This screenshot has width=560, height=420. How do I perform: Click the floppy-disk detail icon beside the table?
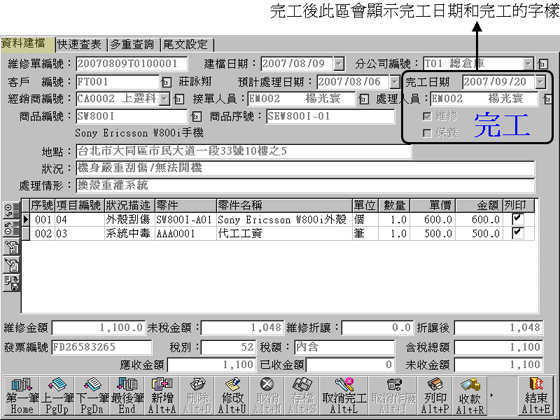tap(11, 283)
